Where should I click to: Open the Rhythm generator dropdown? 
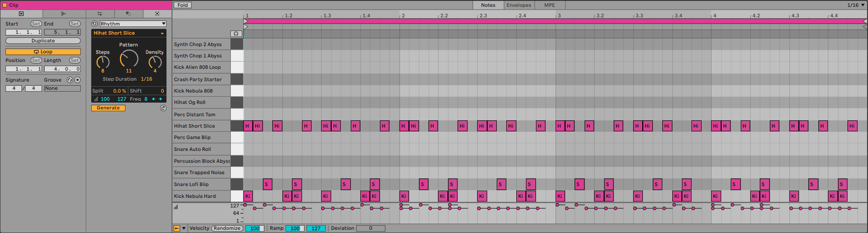(133, 24)
